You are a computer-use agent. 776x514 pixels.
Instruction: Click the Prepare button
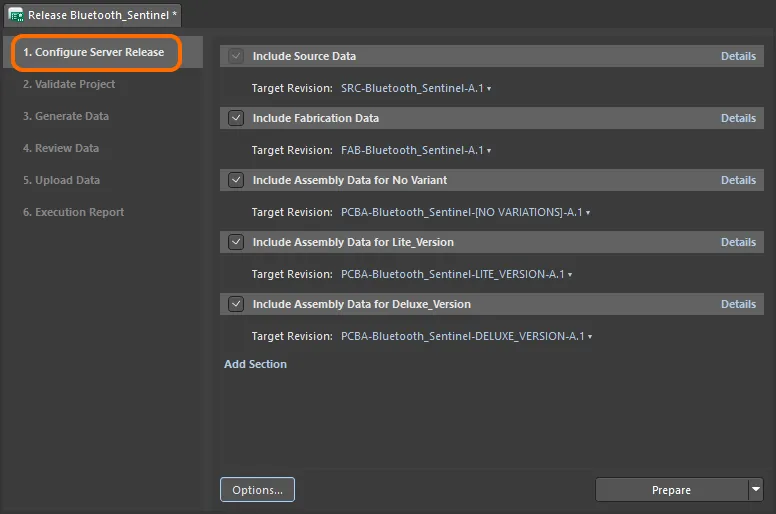(672, 490)
